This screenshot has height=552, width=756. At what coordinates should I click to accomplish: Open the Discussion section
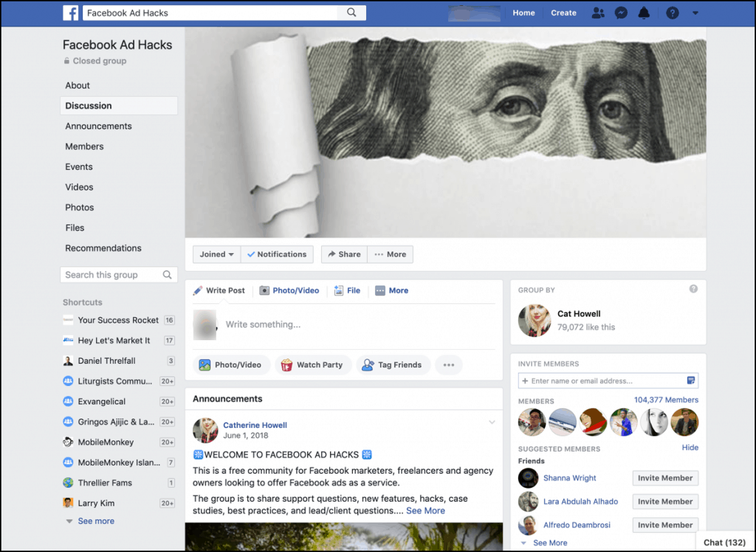pyautogui.click(x=119, y=106)
